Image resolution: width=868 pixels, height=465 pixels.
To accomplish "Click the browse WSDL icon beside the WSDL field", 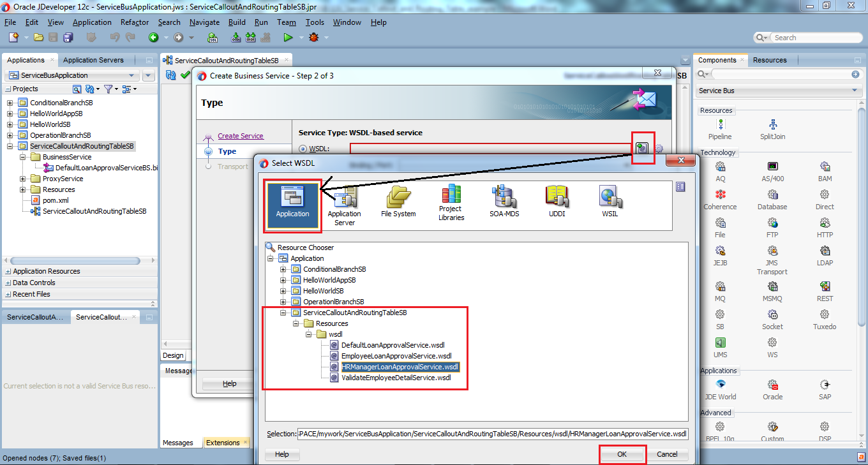I will [x=642, y=147].
